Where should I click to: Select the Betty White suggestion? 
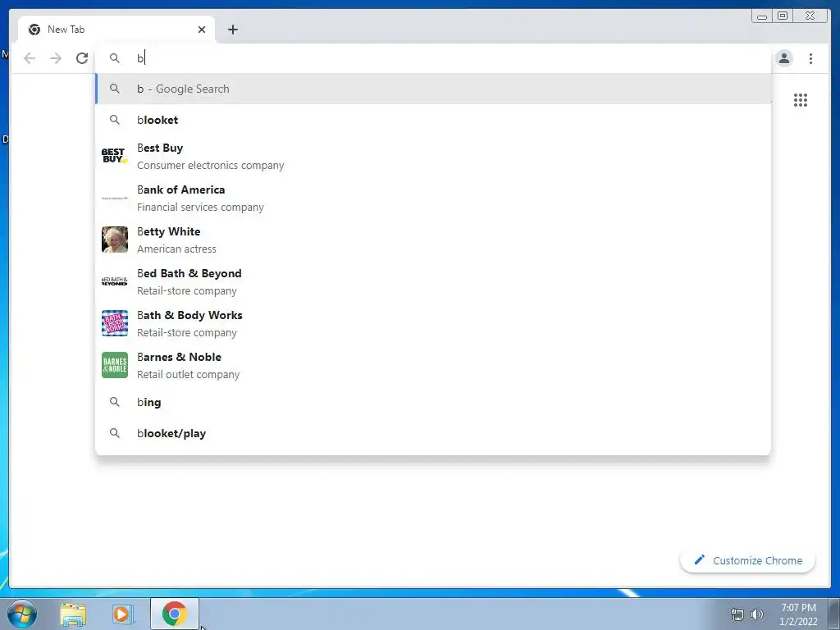tap(433, 240)
